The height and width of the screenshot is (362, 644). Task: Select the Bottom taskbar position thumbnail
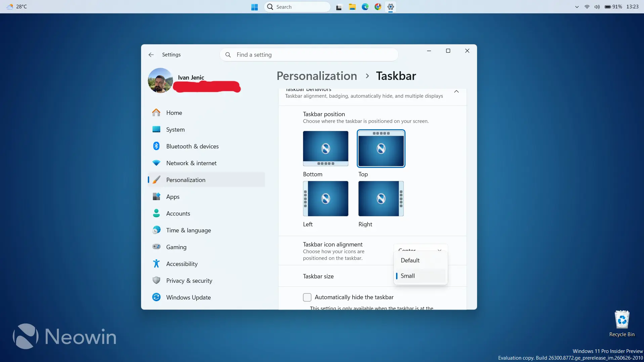[326, 148]
